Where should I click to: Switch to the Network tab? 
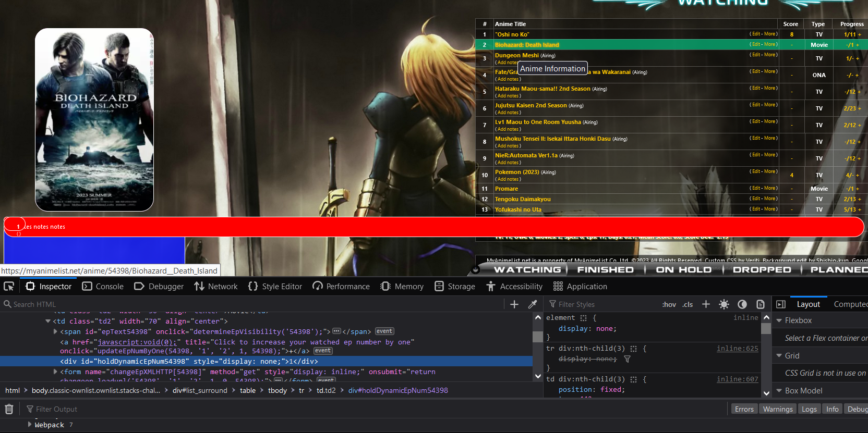tap(216, 286)
